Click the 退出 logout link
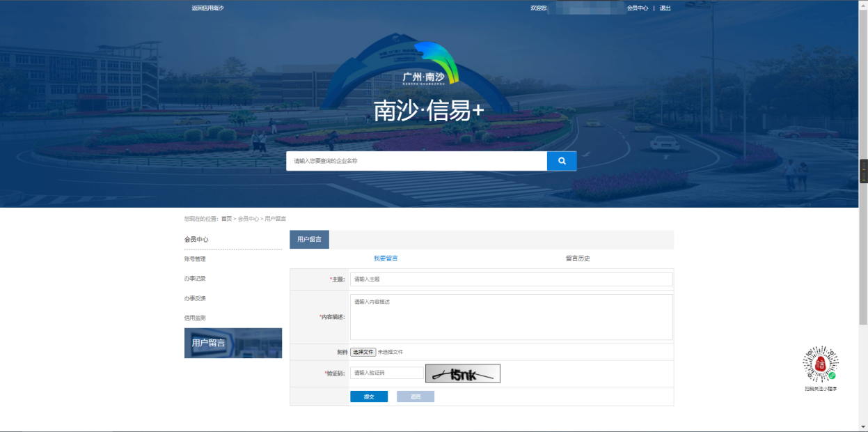Screen dimensions: 868x432 [x=665, y=8]
